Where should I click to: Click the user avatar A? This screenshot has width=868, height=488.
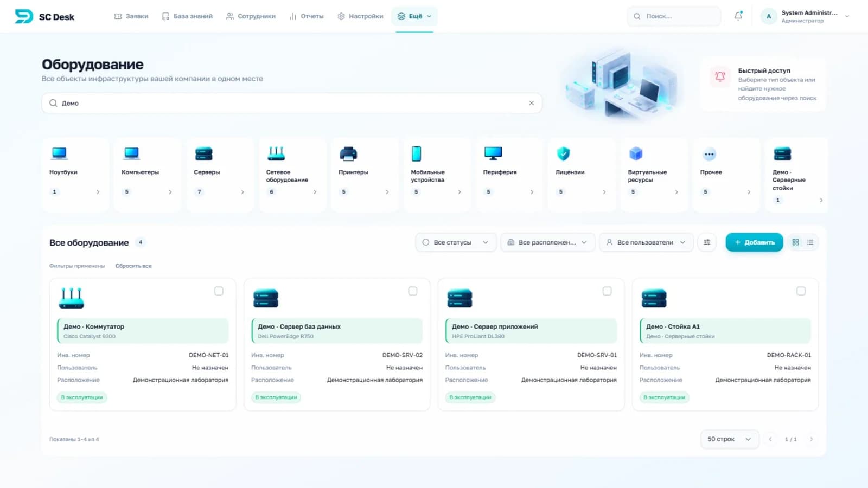click(x=769, y=16)
